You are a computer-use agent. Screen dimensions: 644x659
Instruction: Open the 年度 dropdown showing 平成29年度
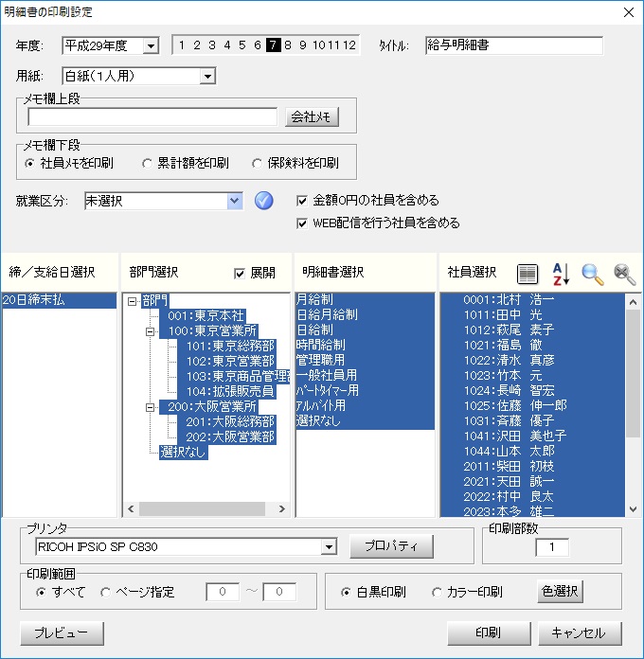(x=150, y=45)
